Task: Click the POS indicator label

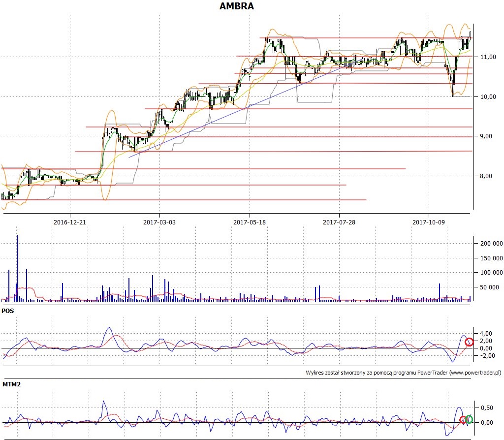Action: (8, 311)
